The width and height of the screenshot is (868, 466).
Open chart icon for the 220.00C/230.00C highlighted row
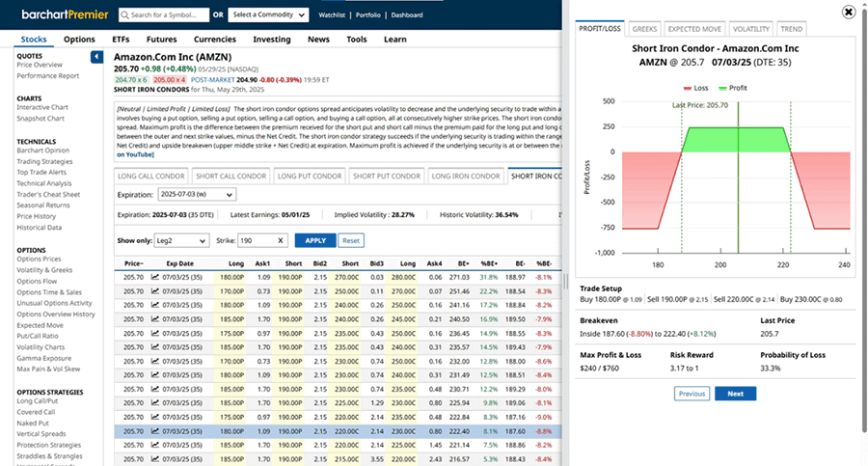[x=155, y=431]
